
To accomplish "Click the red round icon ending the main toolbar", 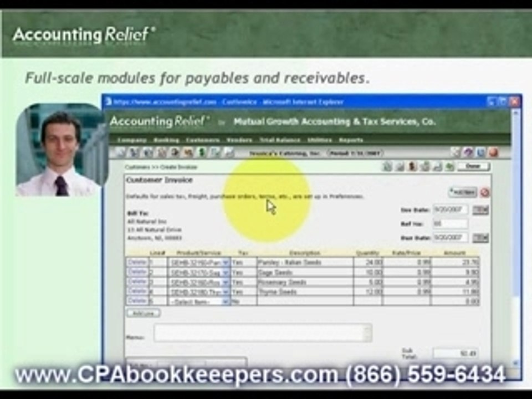I will click(494, 153).
